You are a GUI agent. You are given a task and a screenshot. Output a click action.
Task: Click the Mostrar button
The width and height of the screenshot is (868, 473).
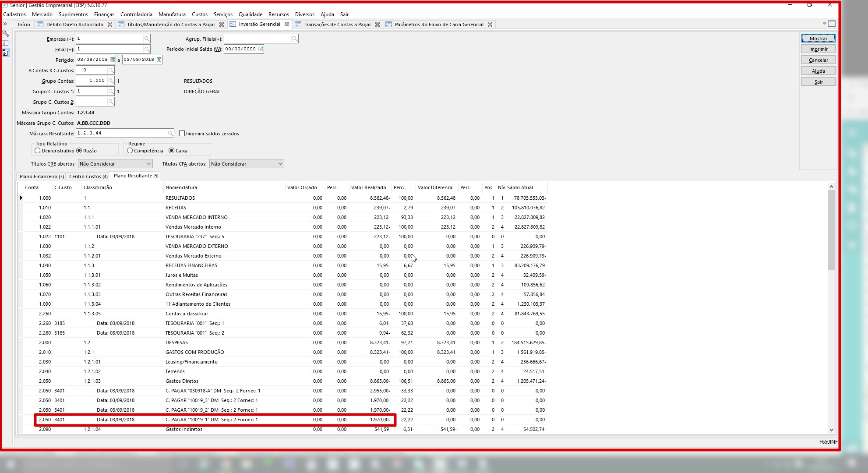click(818, 39)
